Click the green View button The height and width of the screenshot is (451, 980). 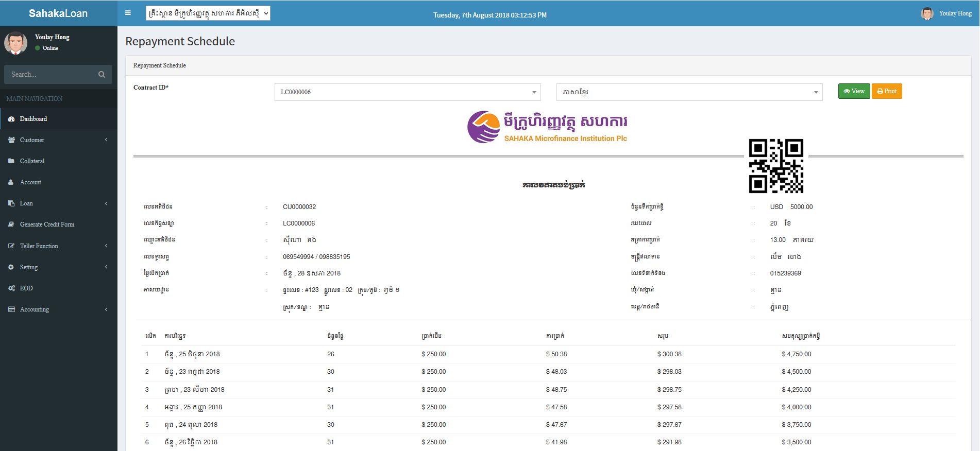click(854, 91)
